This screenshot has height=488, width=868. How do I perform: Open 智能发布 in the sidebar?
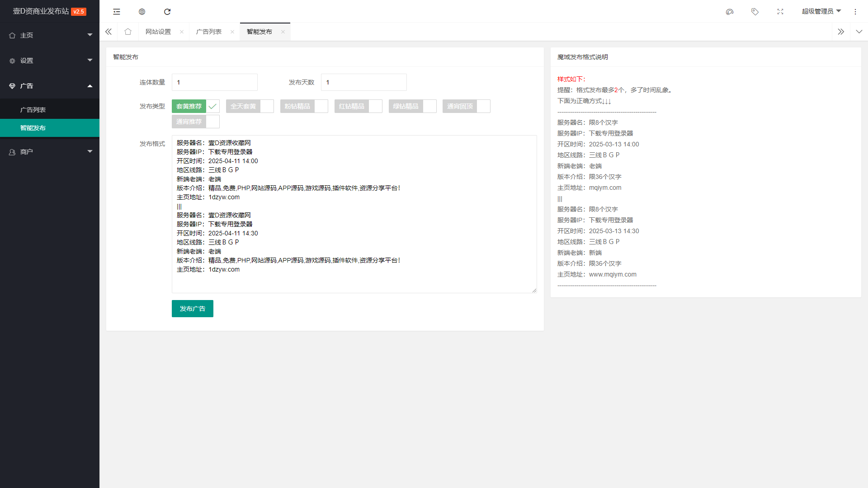point(50,128)
